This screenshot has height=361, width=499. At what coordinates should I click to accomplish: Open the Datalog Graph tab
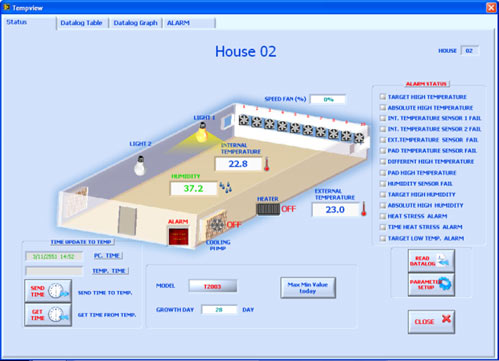(135, 23)
